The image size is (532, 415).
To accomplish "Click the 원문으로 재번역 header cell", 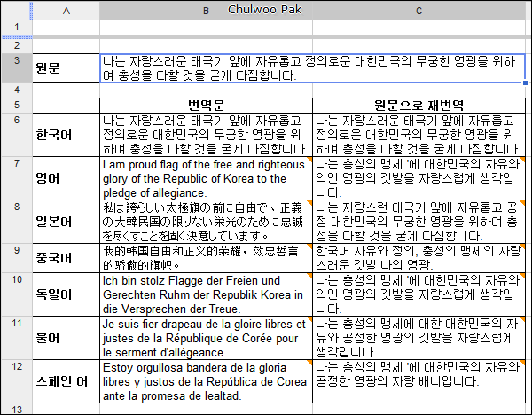I will pos(419,106).
